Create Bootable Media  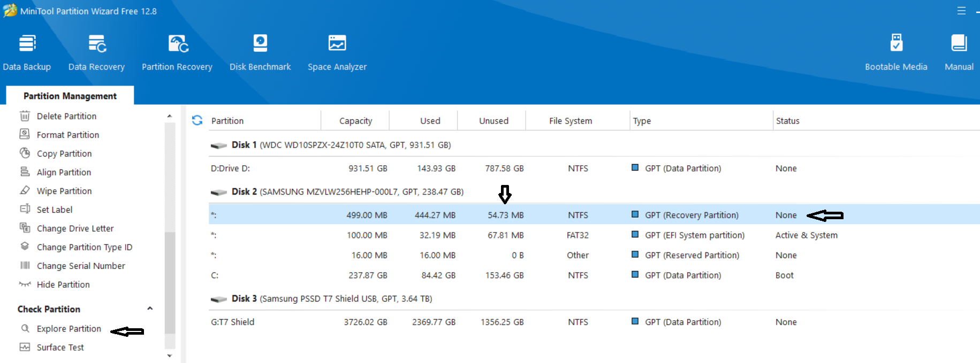(x=896, y=52)
